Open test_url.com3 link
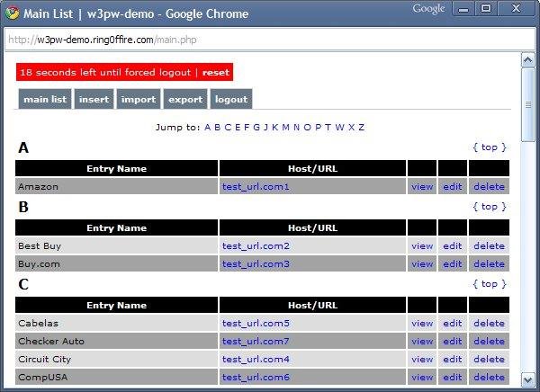This screenshot has width=540, height=392. pyautogui.click(x=256, y=264)
